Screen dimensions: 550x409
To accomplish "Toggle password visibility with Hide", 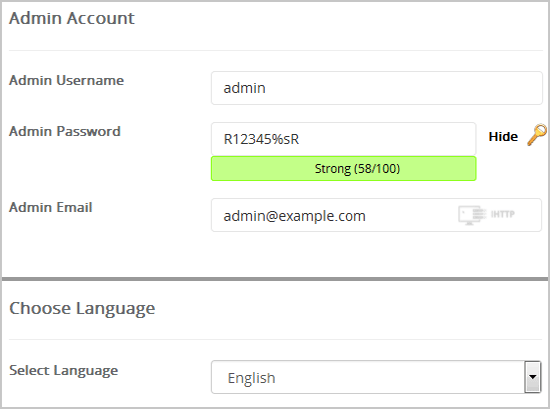I will (x=503, y=136).
